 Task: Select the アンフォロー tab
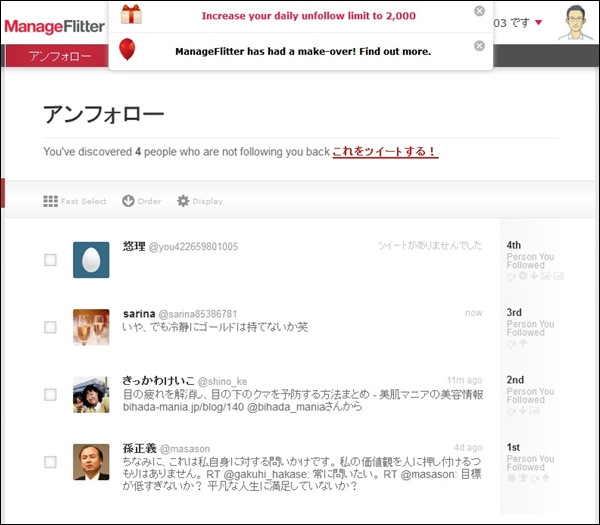click(x=57, y=56)
